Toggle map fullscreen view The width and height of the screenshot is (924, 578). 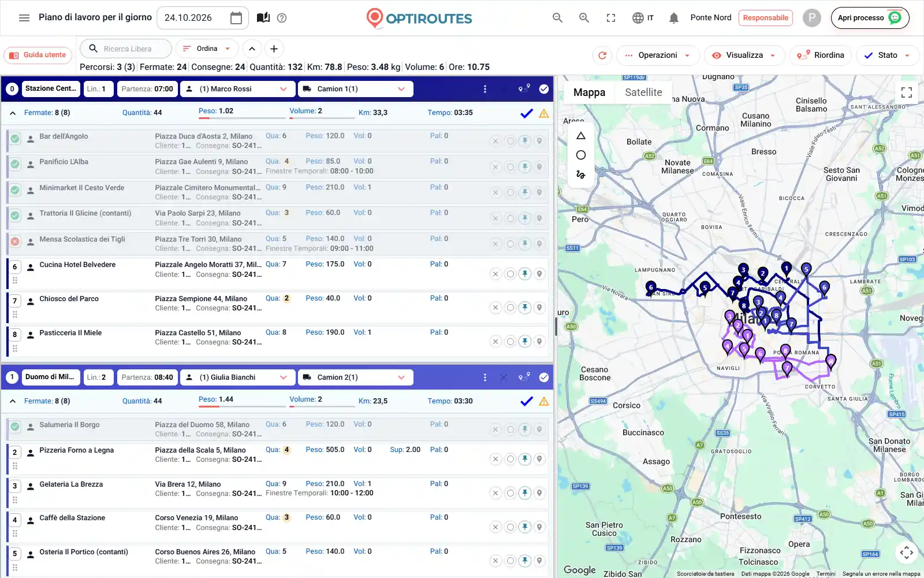click(x=907, y=92)
